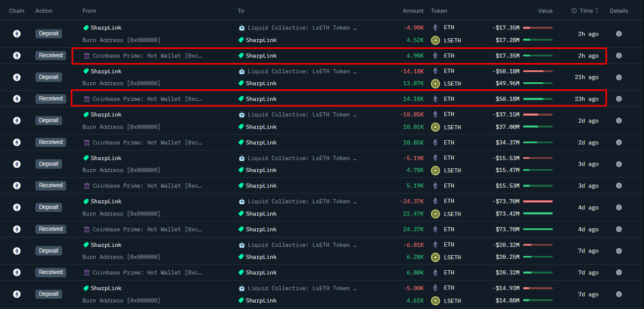Click the To column header

(241, 11)
